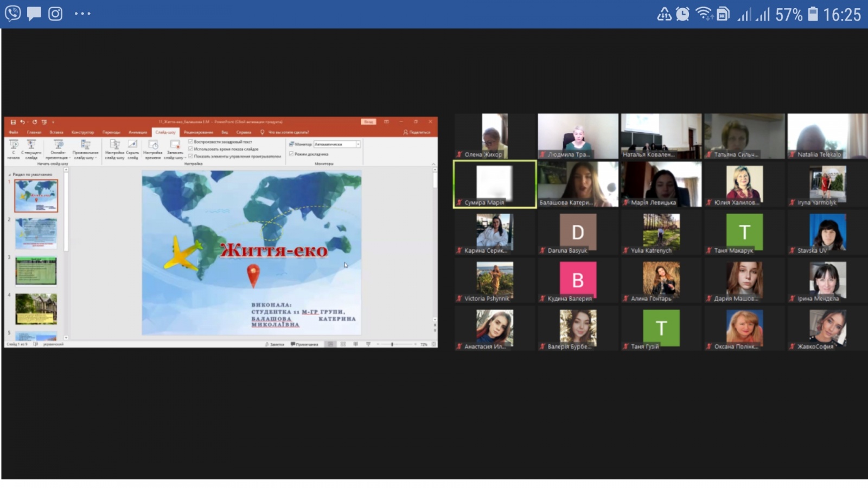Image resolution: width=868 pixels, height=488 pixels.
Task: Collapse the ribbon chevron
Action: (x=433, y=164)
